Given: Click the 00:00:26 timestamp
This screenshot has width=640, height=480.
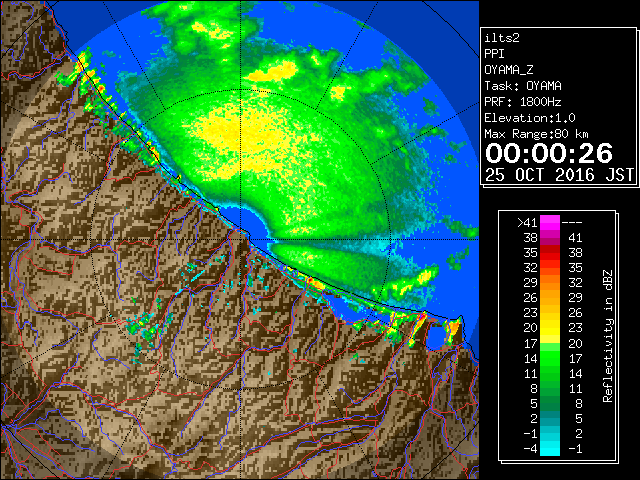Looking at the screenshot, I should pyautogui.click(x=549, y=153).
